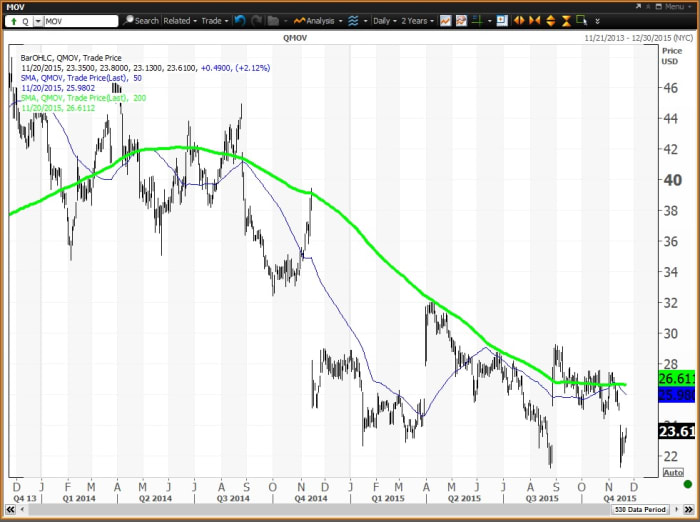Open the Trade dropdown menu

214,20
